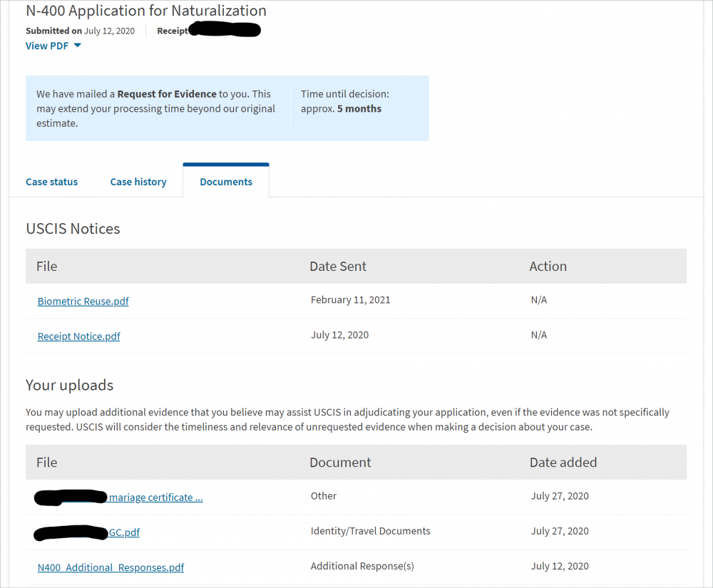Click the Date Sent column header

click(338, 267)
